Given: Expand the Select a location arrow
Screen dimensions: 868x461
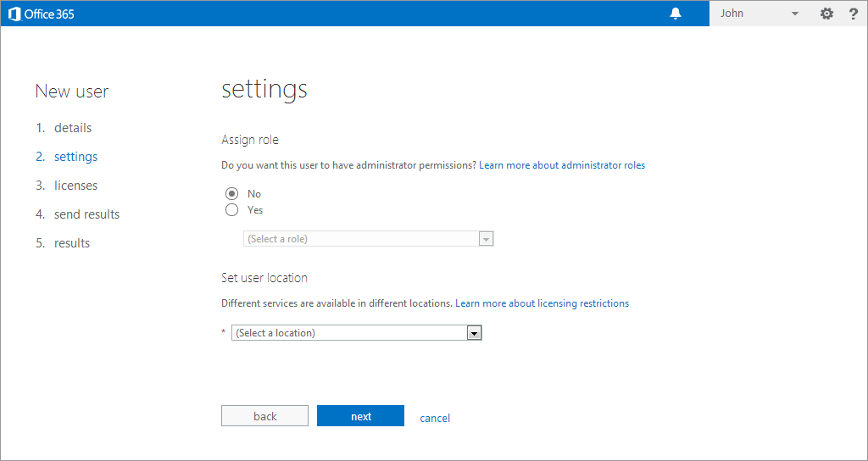Looking at the screenshot, I should click(x=475, y=333).
